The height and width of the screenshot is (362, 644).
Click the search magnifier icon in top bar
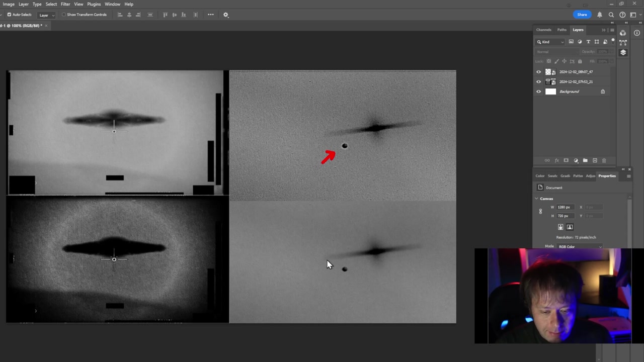(611, 15)
